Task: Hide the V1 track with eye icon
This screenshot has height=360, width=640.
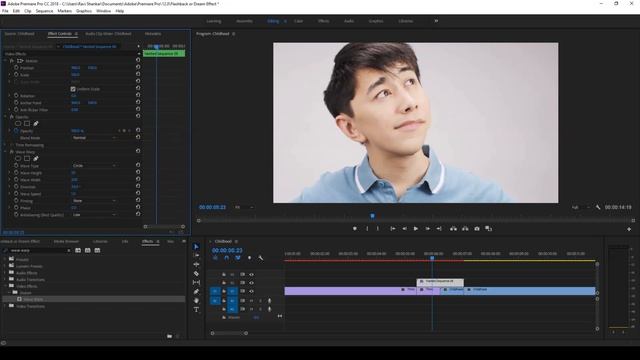Action: pyautogui.click(x=251, y=291)
